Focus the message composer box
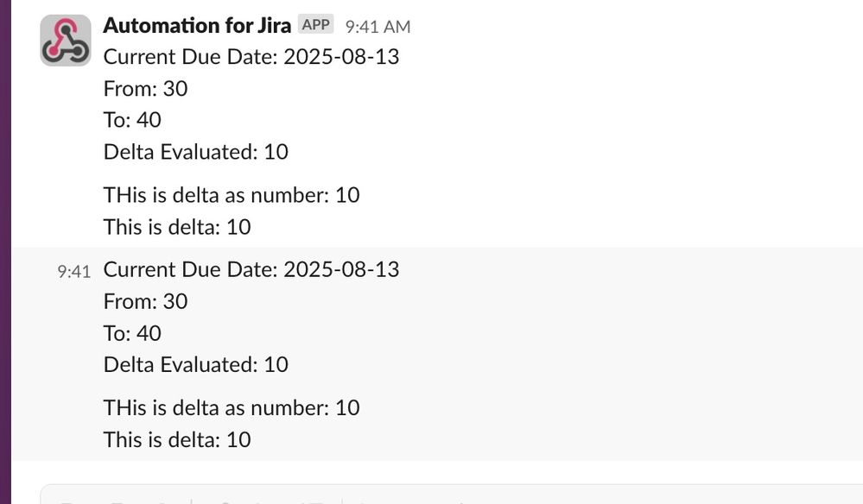Image resolution: width=863 pixels, height=504 pixels. (x=451, y=495)
